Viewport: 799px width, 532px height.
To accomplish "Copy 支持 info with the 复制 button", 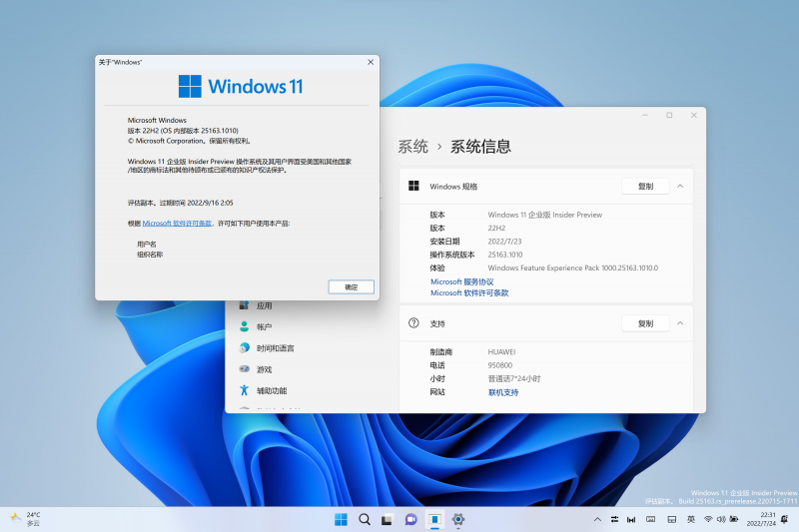I will (x=645, y=323).
